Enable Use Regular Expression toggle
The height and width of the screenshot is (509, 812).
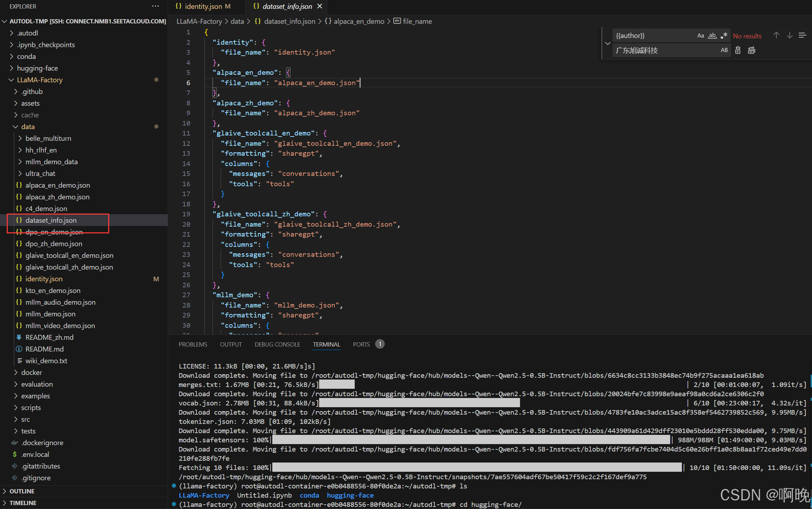point(724,35)
